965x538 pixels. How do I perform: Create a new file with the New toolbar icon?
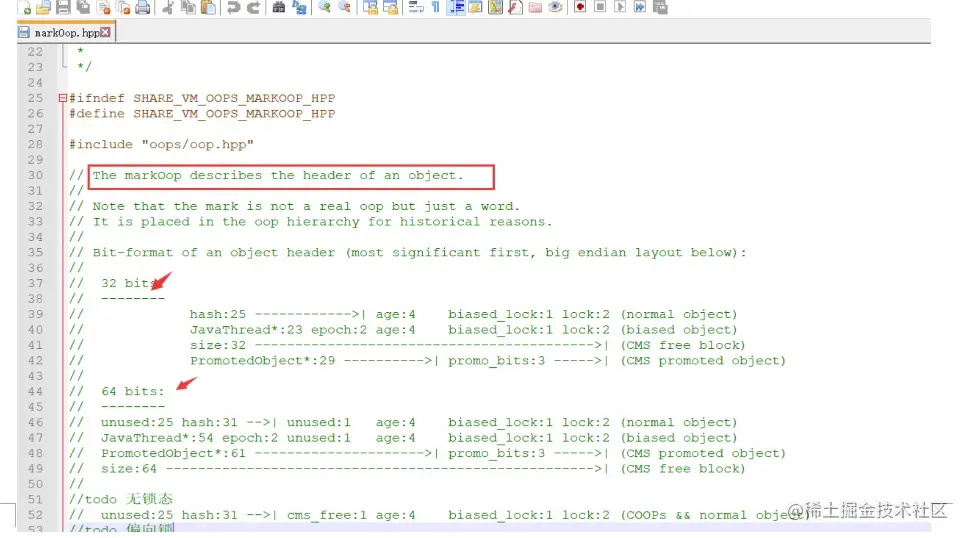coord(24,7)
